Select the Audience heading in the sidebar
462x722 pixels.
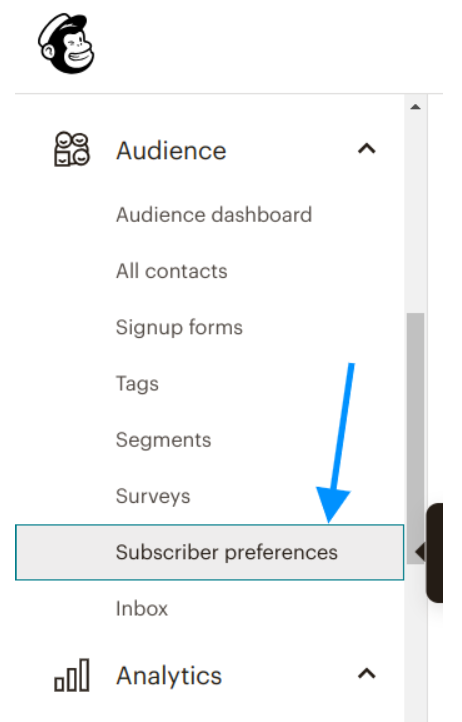[x=171, y=151]
